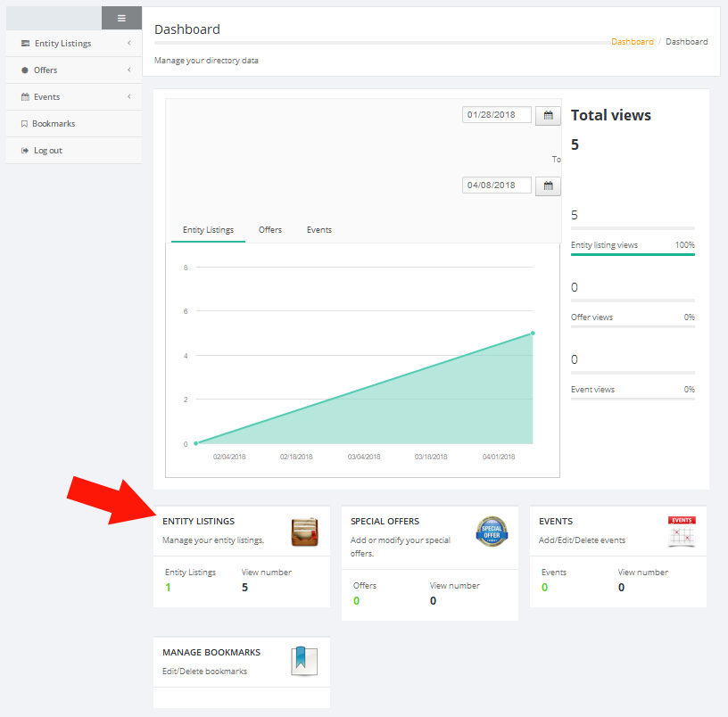Click the Entity Listings card box icon
Image resolution: width=728 pixels, height=717 pixels.
click(x=304, y=532)
